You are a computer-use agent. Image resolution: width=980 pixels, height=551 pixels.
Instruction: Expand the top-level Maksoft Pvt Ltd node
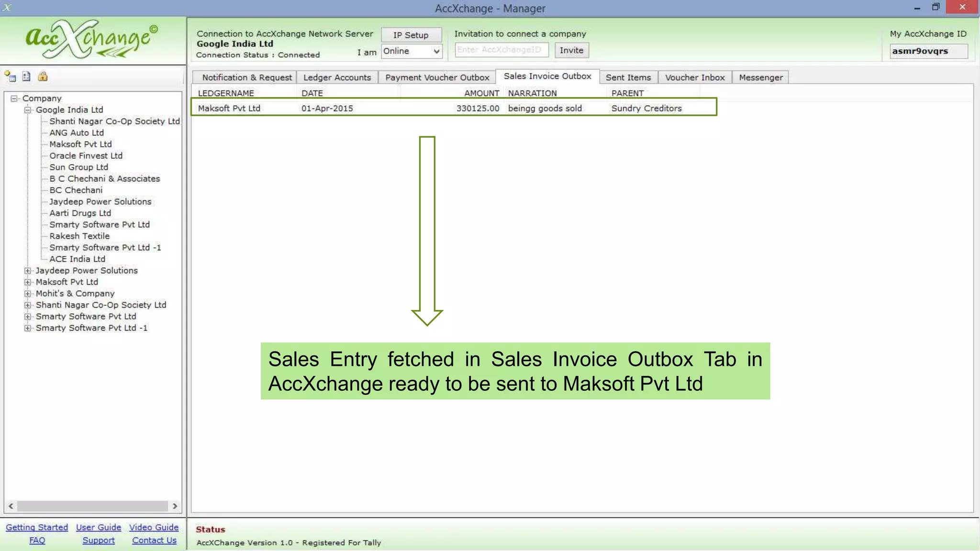pyautogui.click(x=28, y=282)
